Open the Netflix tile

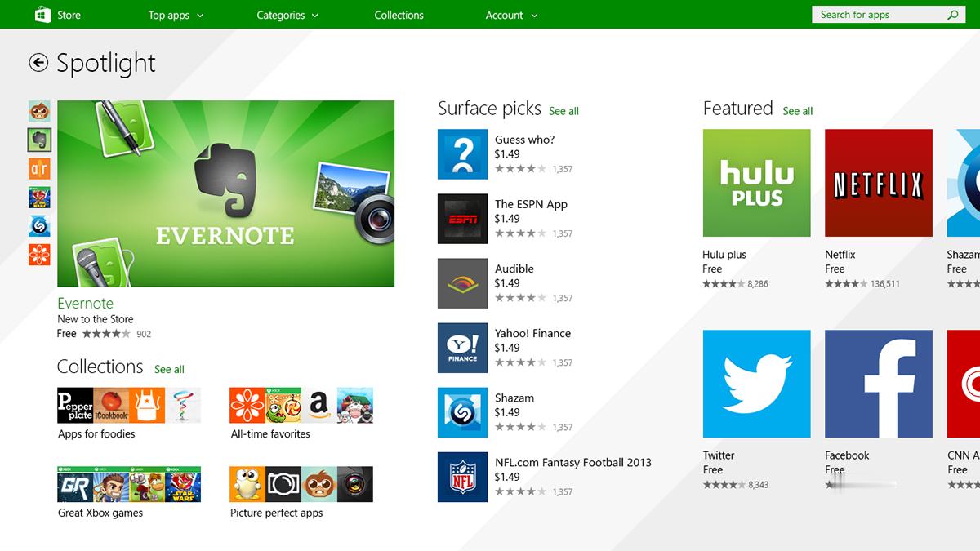[x=879, y=183]
